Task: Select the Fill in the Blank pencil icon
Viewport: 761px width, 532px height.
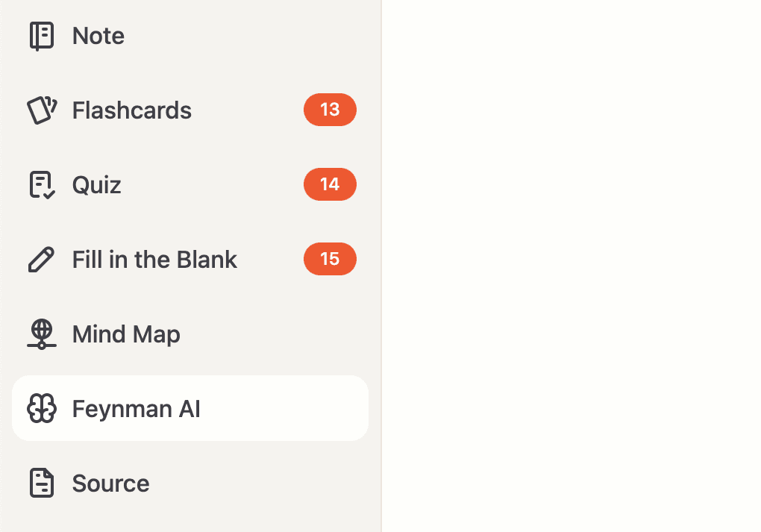Action: (x=42, y=259)
